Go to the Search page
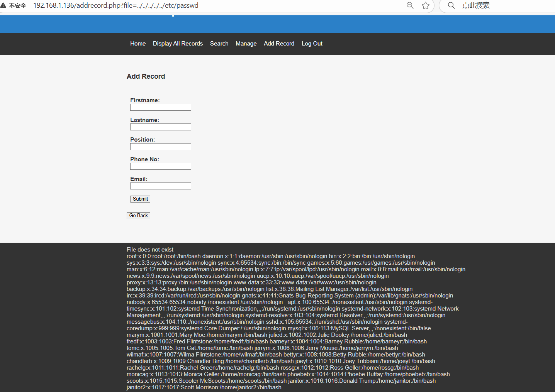Image resolution: width=555 pixels, height=392 pixels. tap(219, 44)
